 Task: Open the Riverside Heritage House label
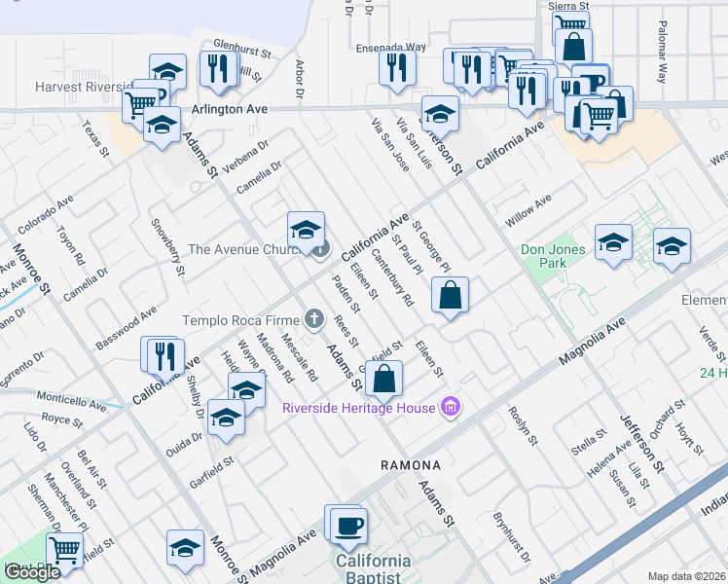359,408
